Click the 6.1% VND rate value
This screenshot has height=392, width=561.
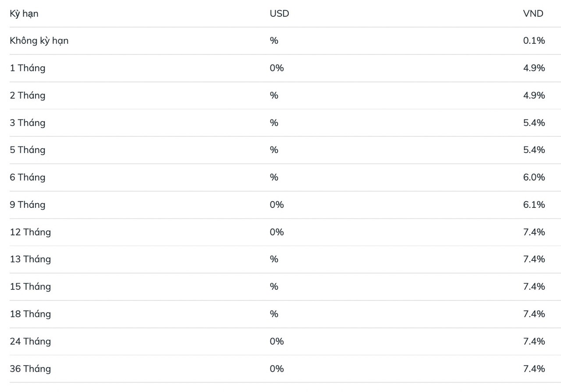[x=534, y=204]
